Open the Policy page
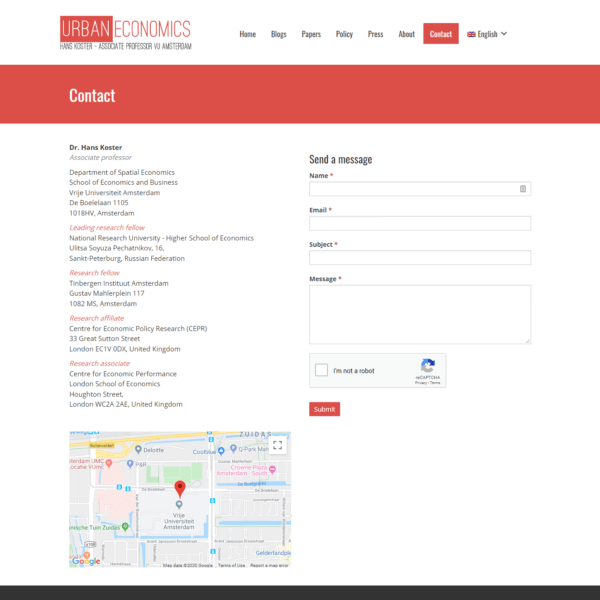Image resolution: width=600 pixels, height=600 pixels. (x=344, y=34)
